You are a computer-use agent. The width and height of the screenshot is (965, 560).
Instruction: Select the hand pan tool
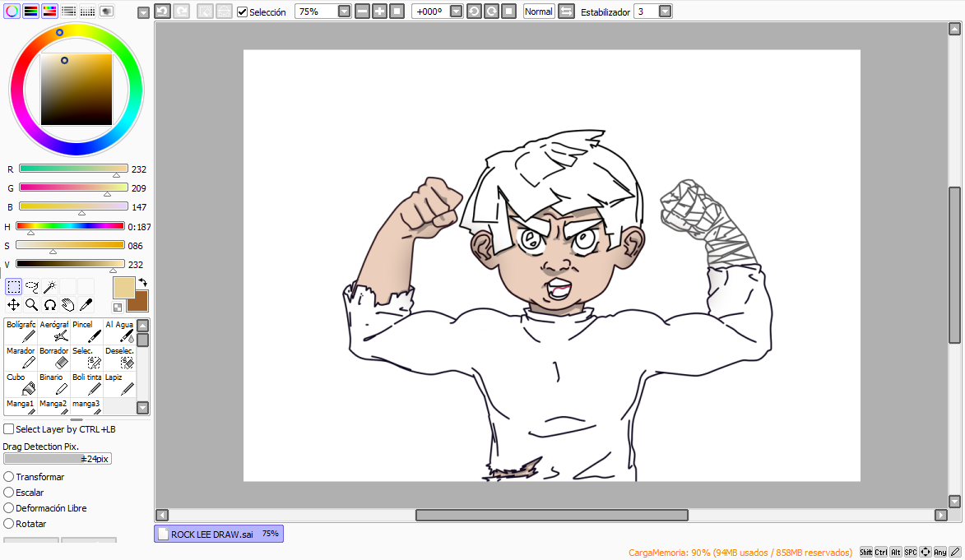(x=67, y=304)
